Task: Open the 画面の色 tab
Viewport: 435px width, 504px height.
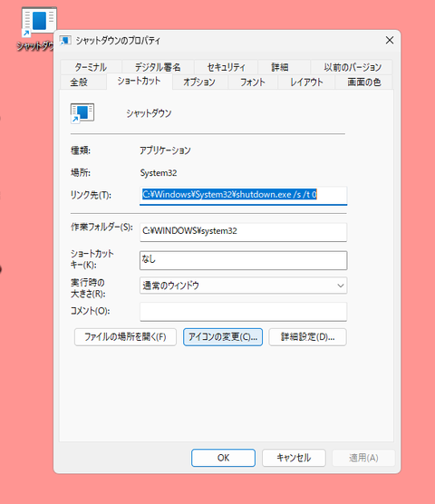Action: [364, 82]
